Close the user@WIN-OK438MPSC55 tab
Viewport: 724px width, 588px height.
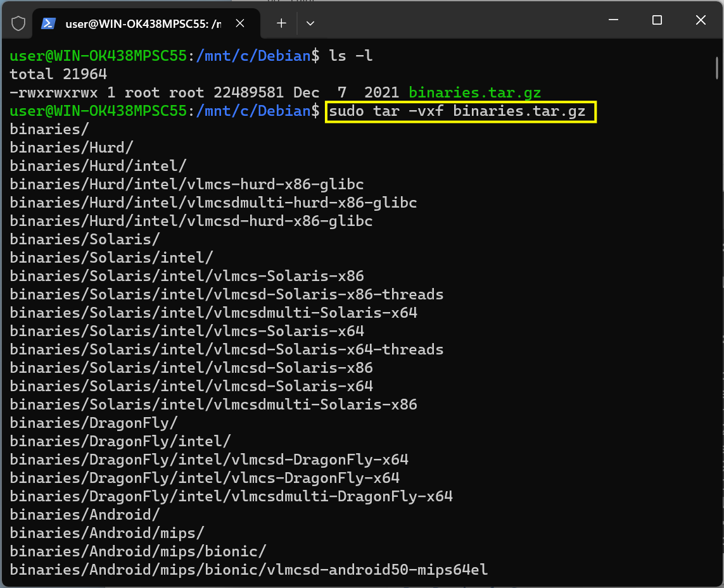pos(240,23)
